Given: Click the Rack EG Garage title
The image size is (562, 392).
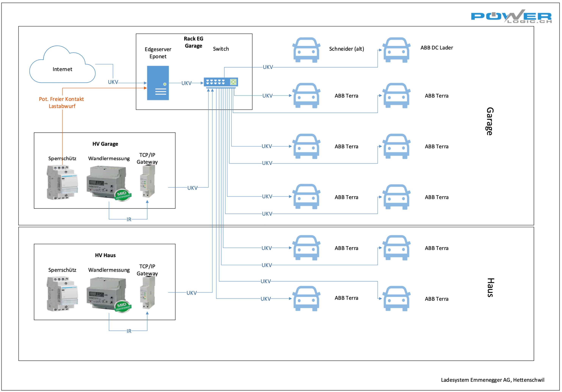Looking at the screenshot, I should click(193, 42).
